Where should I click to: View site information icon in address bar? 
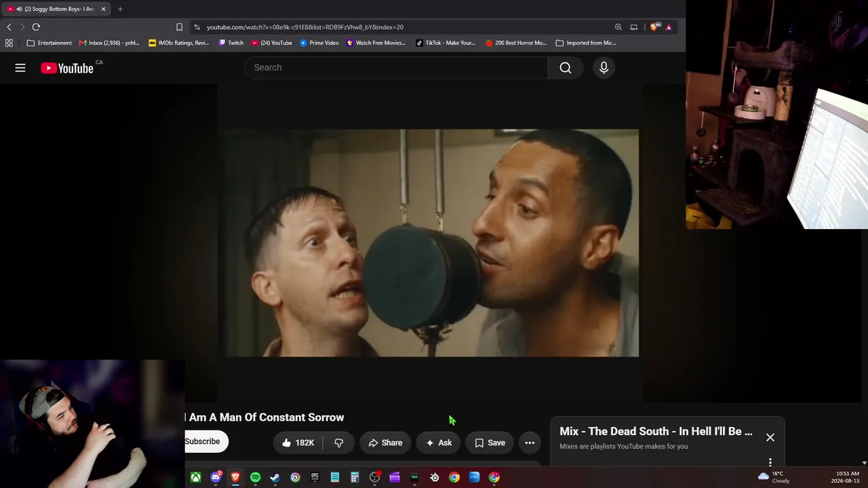[197, 27]
